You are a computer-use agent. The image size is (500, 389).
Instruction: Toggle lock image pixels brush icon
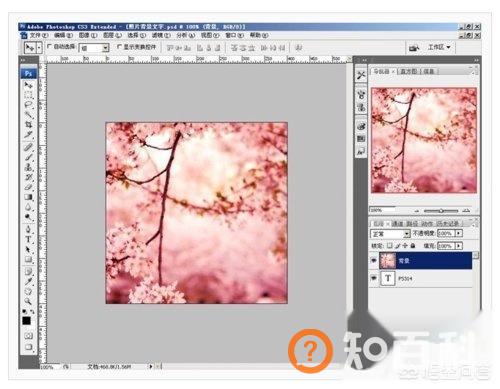[x=397, y=246]
